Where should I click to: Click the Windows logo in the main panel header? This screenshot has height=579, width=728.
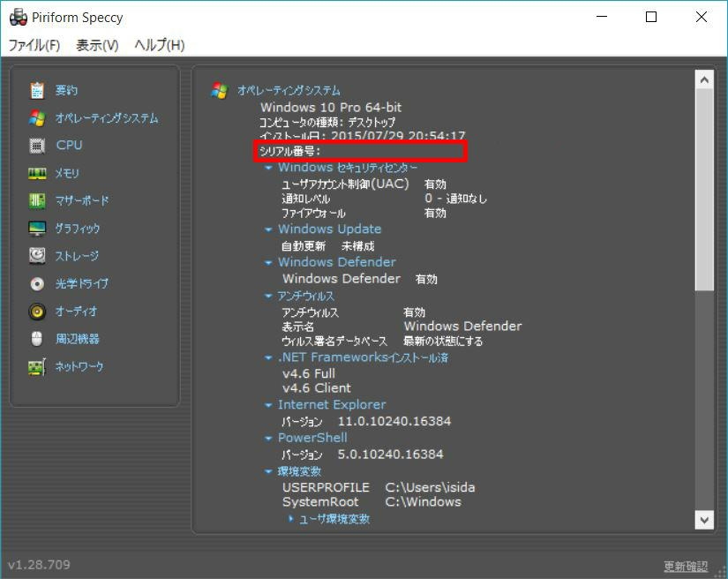220,91
